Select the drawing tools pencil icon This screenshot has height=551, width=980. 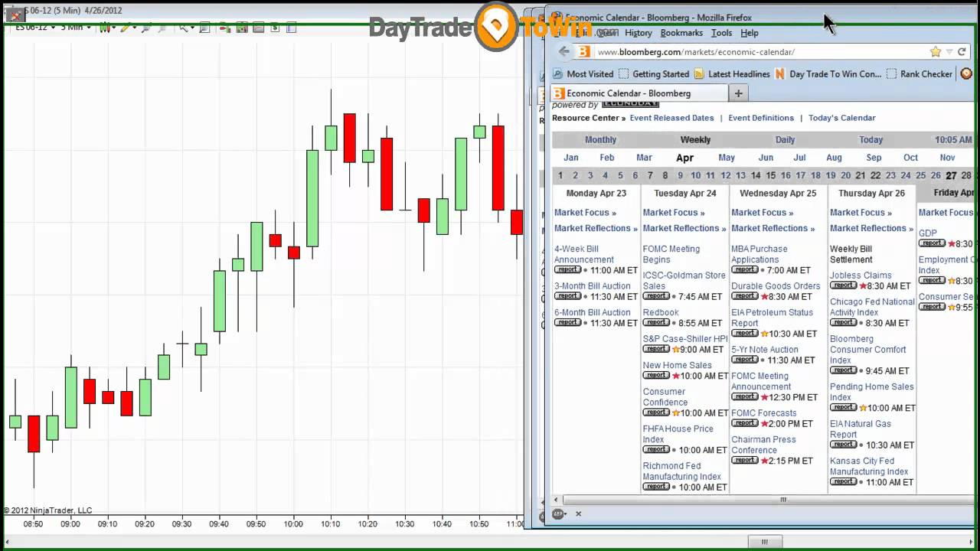[x=126, y=28]
